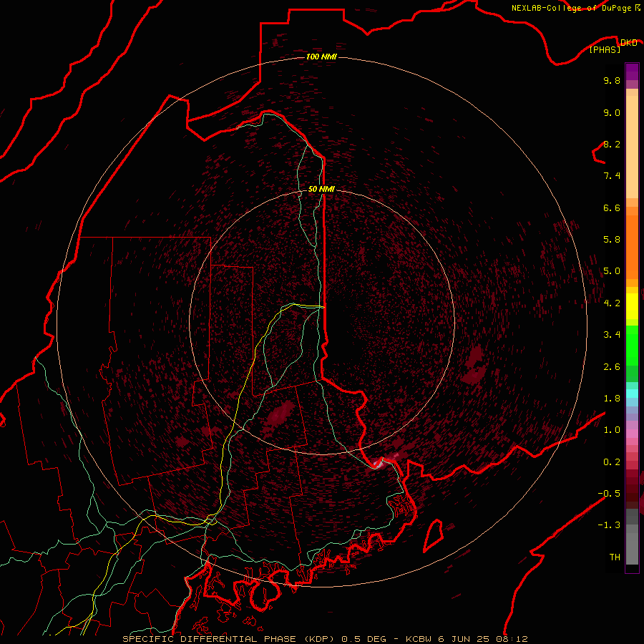Viewport: 644px width, 644px height.
Task: Click the 50 NMI range ring label
Action: coord(321,190)
